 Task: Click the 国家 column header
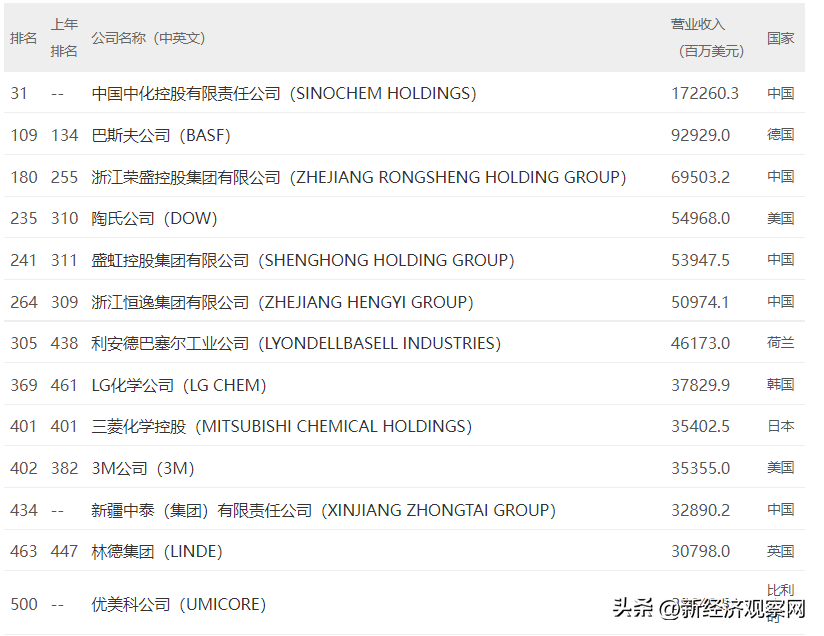(780, 38)
